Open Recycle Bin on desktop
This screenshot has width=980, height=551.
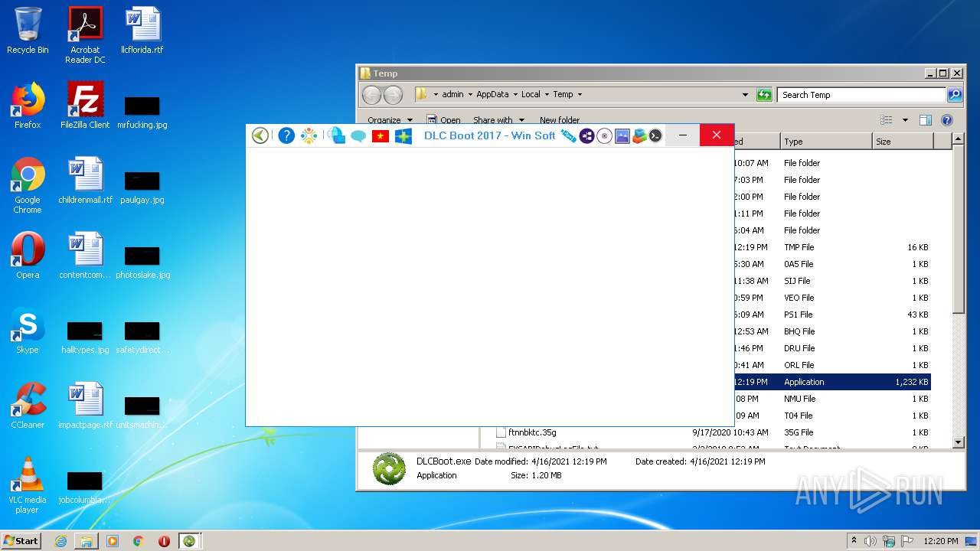point(28,31)
